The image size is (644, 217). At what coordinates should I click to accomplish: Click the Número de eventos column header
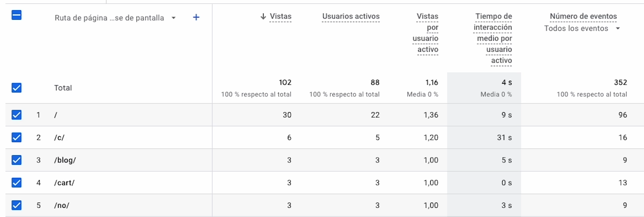tap(583, 16)
